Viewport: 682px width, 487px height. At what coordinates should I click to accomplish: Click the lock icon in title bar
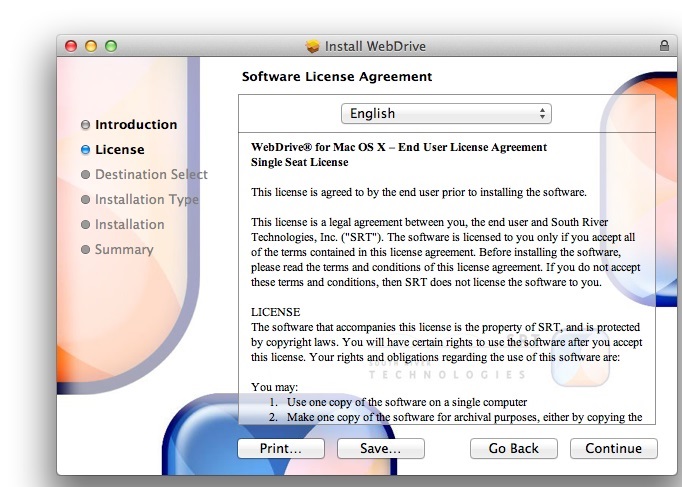point(664,46)
